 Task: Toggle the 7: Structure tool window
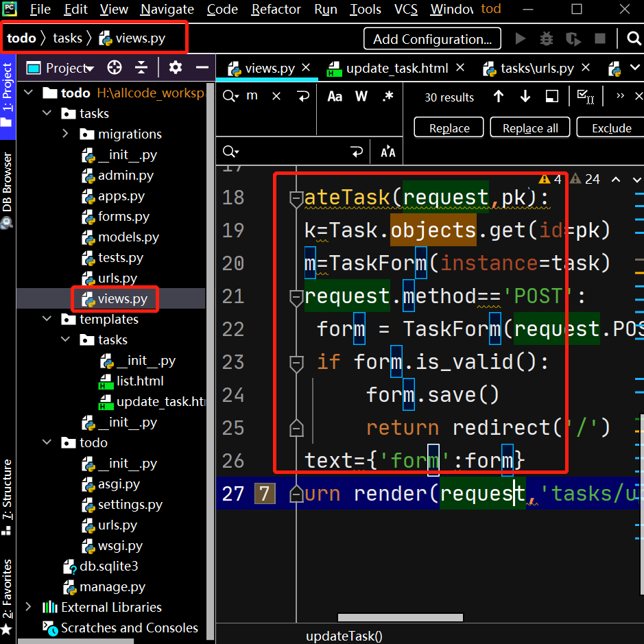click(x=8, y=497)
